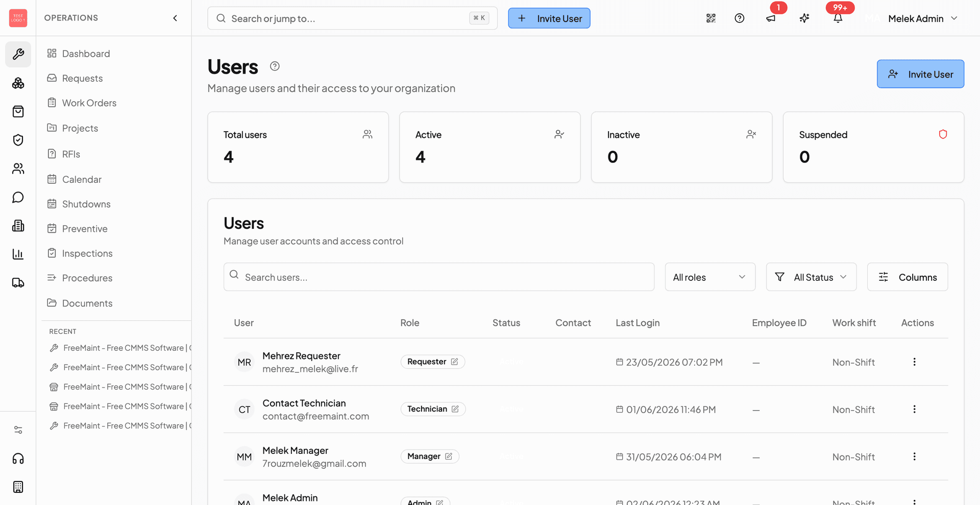Click the help question mark icon in header

[x=740, y=18]
